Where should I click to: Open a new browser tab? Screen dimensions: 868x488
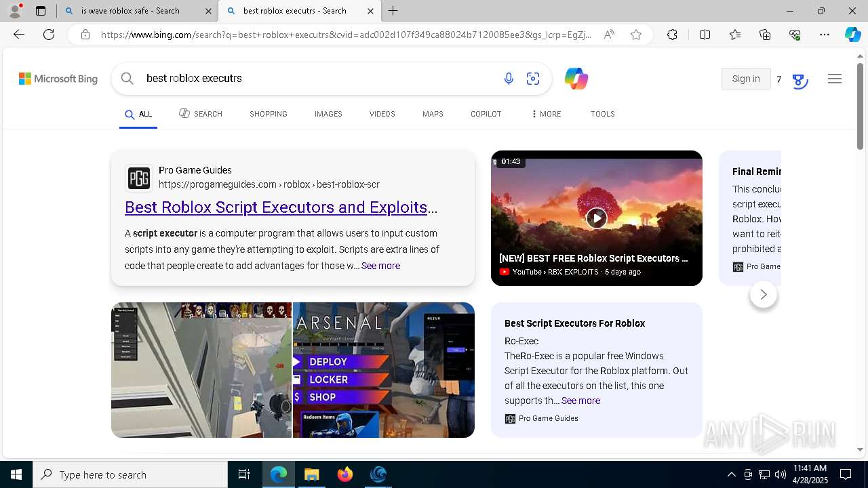(x=393, y=11)
